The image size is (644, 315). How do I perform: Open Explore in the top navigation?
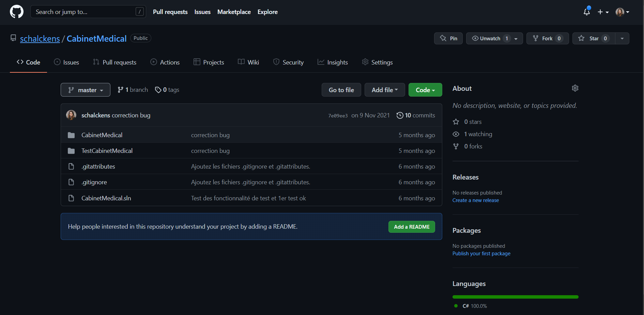tap(267, 12)
